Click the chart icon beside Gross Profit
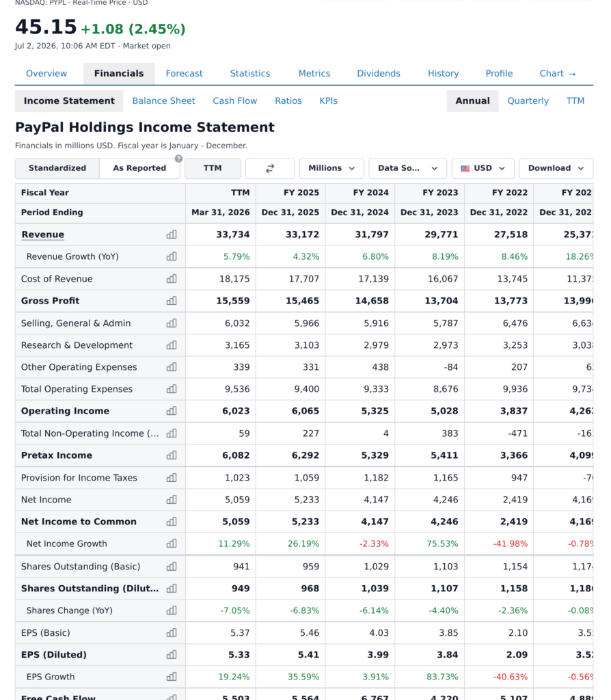The height and width of the screenshot is (700, 611). click(x=172, y=301)
